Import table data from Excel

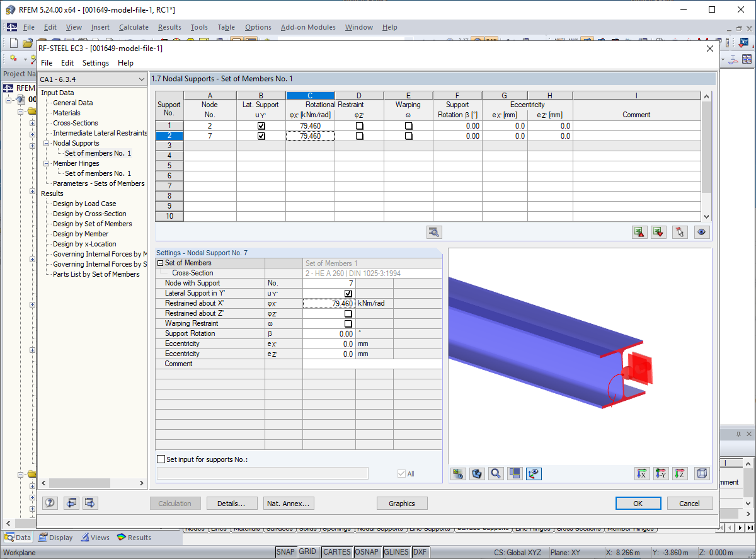coord(658,232)
